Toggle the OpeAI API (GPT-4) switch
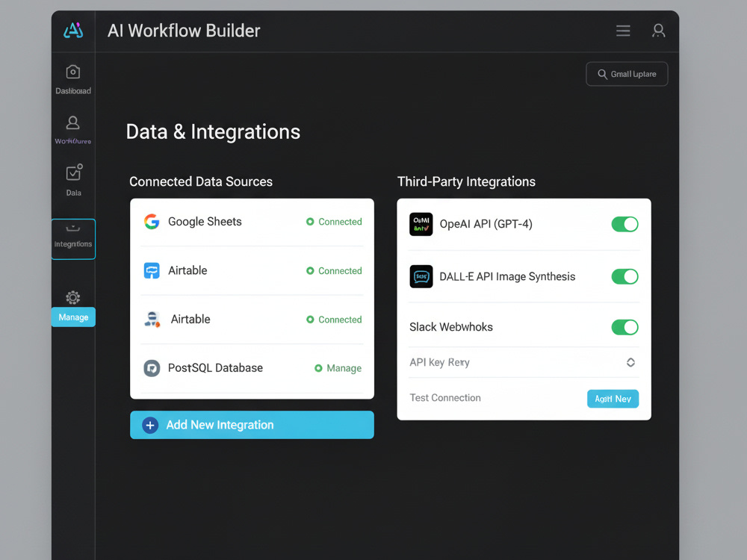Screen dimensions: 747x560 point(624,224)
